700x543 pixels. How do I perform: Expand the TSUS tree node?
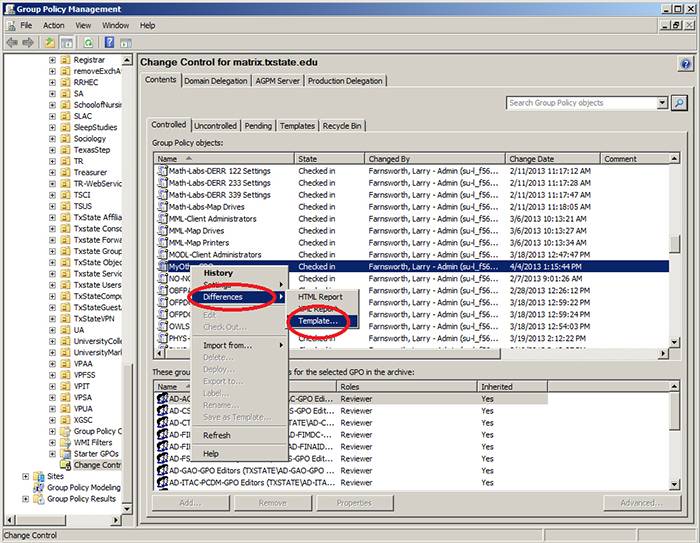52,206
